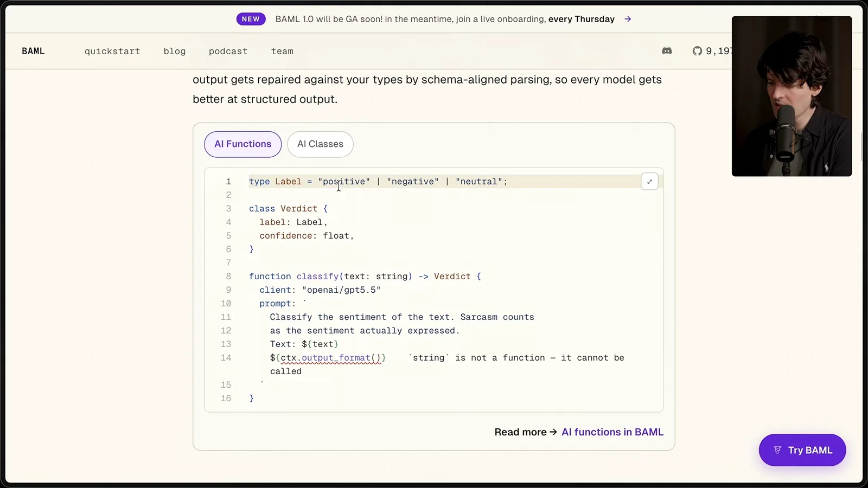Click the '"neutral"' string literal

tap(478, 182)
